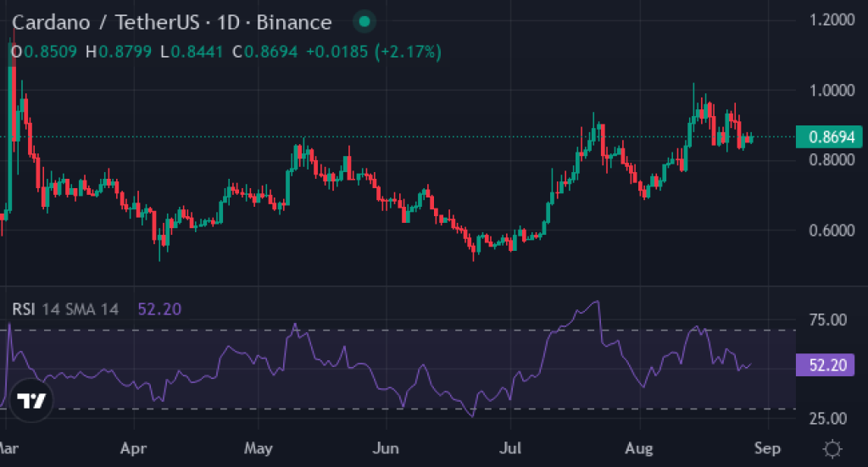Select the RSI 14 SMA 14 indicator label

65,309
